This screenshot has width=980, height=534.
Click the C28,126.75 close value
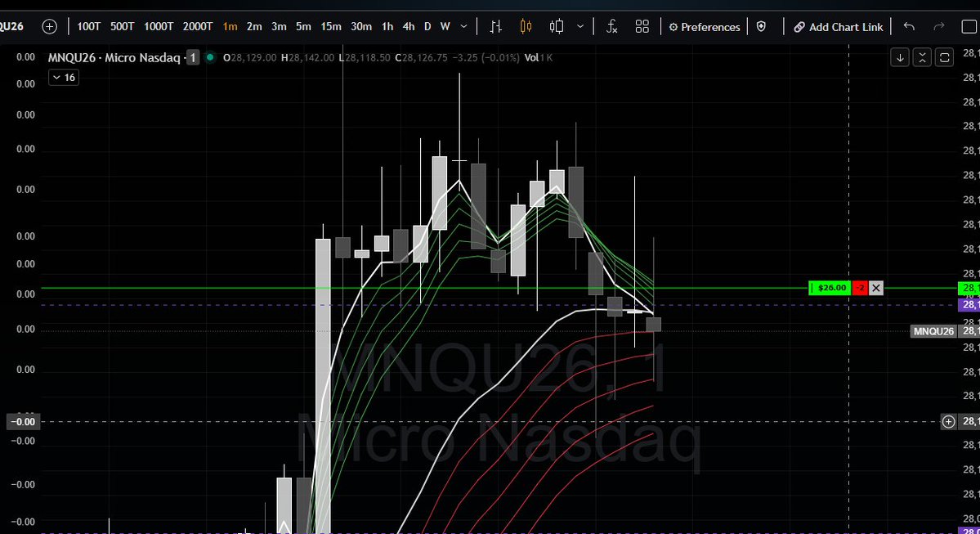click(x=421, y=57)
